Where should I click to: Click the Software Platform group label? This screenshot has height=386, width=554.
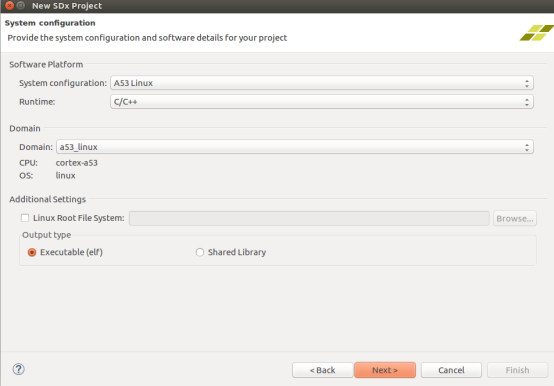pyautogui.click(x=46, y=65)
